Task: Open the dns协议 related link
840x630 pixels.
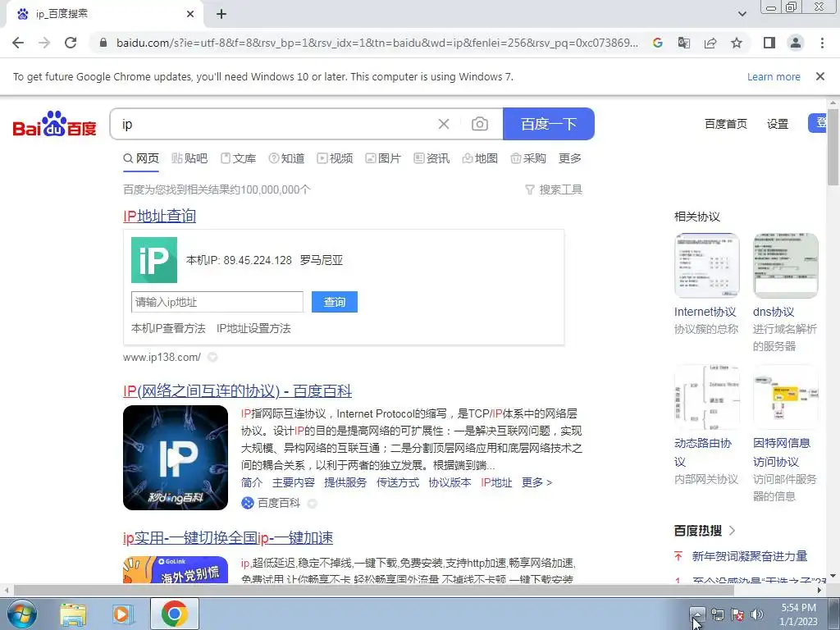Action: (x=774, y=312)
